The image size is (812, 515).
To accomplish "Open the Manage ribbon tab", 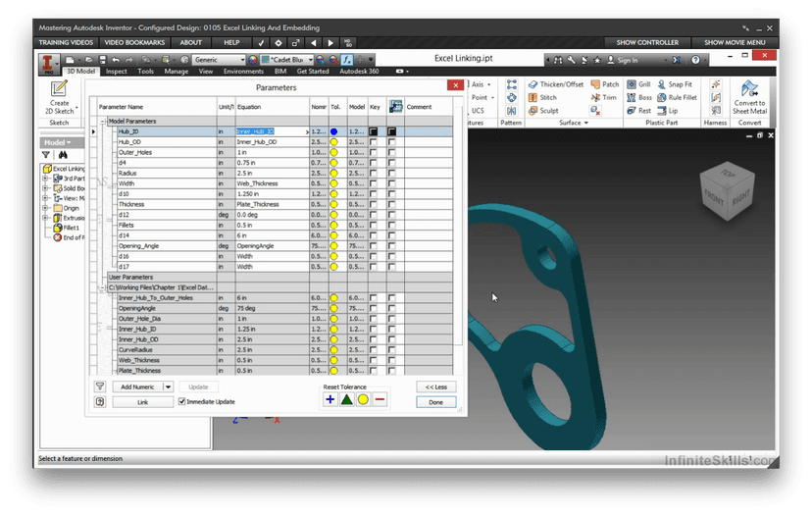I will (177, 72).
